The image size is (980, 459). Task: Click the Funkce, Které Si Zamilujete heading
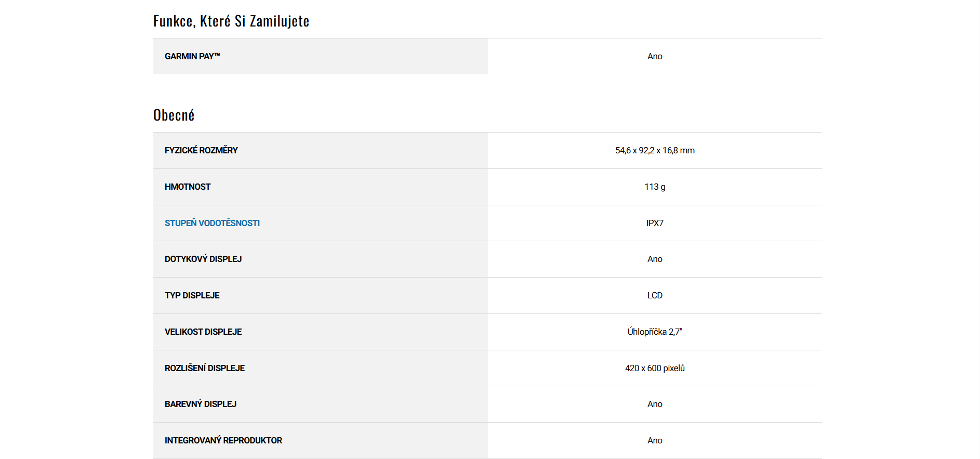point(231,21)
